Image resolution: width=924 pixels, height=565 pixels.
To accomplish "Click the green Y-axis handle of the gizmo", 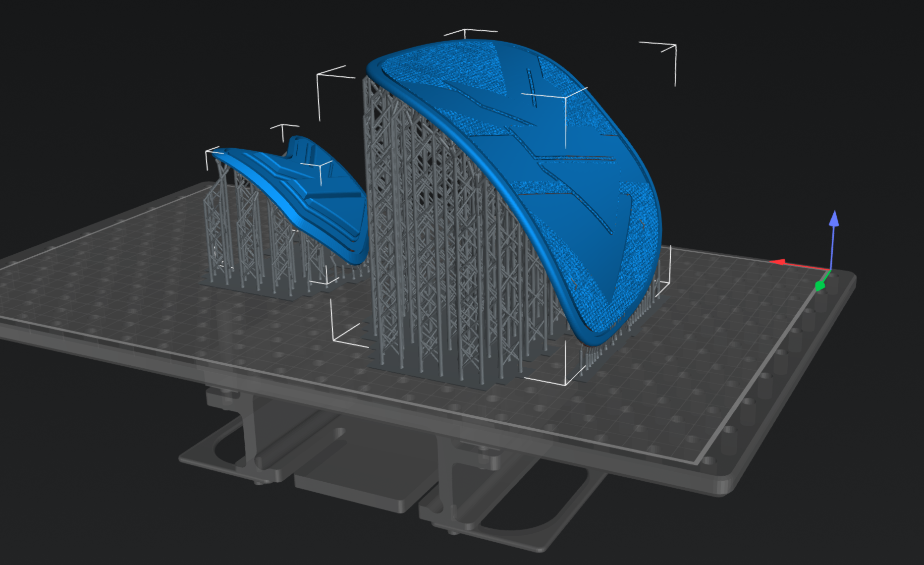I will click(x=820, y=285).
